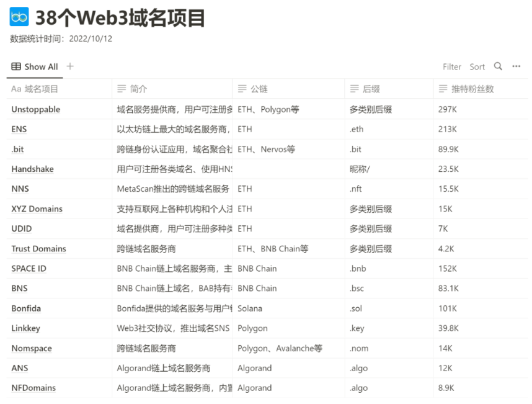Click the Solana chain cell
Viewport: 532px width, 404px height.
pyautogui.click(x=289, y=308)
